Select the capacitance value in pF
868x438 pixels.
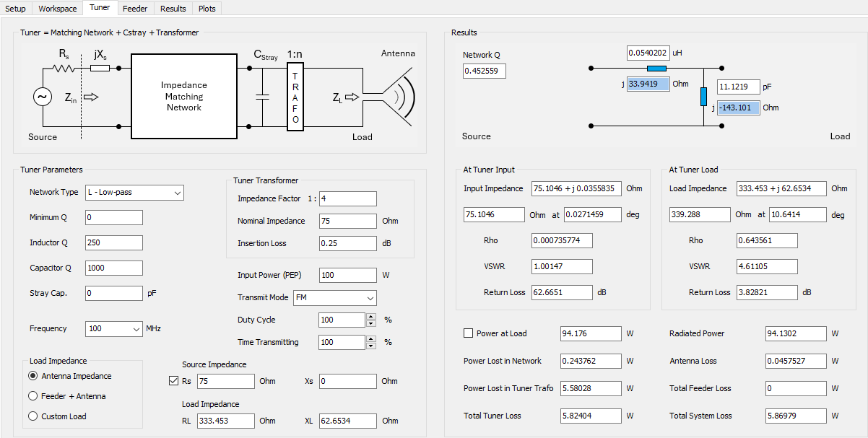click(x=739, y=87)
